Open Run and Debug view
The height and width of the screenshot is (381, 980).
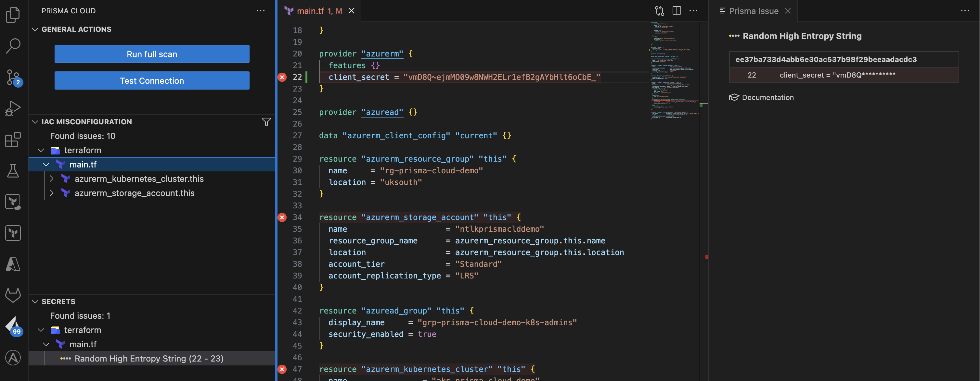pyautogui.click(x=13, y=108)
